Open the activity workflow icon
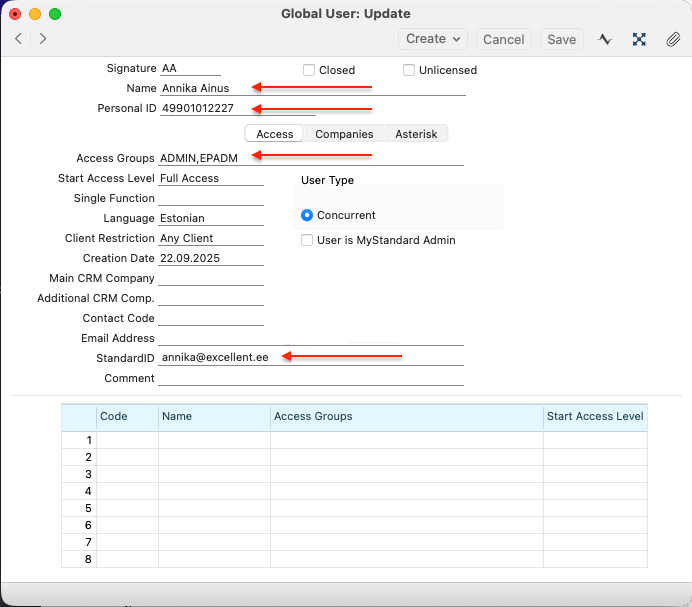 605,39
